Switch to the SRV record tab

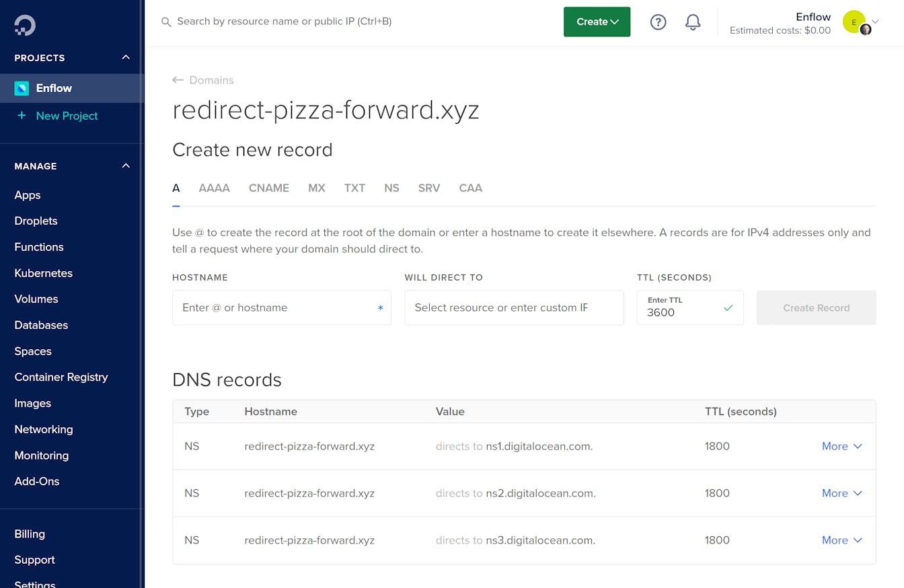point(429,188)
